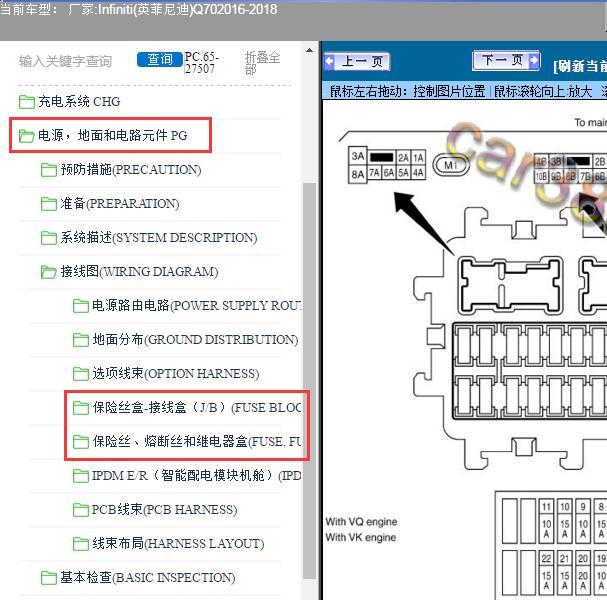Click the PC.65-27507 text
This screenshot has height=600, width=607.
(x=202, y=62)
